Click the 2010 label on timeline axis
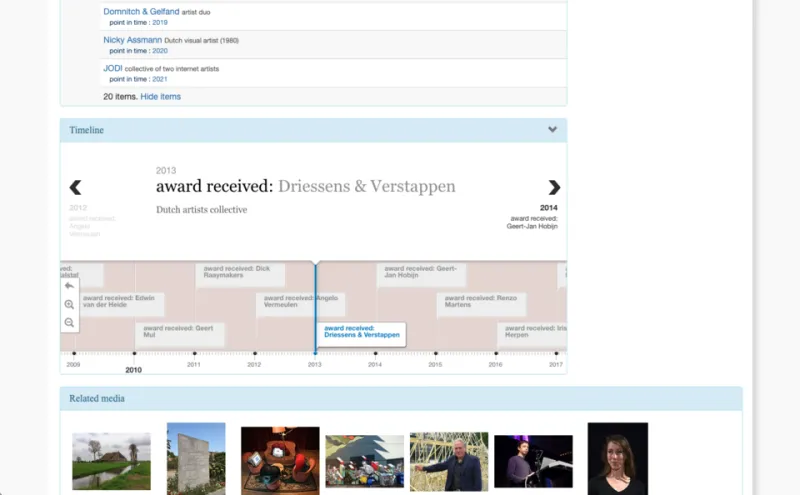800x495 pixels. [134, 370]
